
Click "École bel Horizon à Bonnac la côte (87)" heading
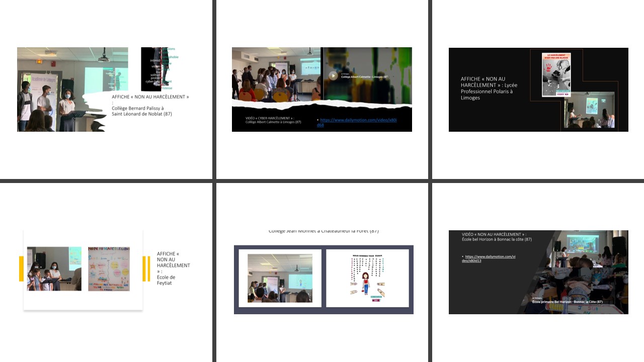tap(497, 239)
